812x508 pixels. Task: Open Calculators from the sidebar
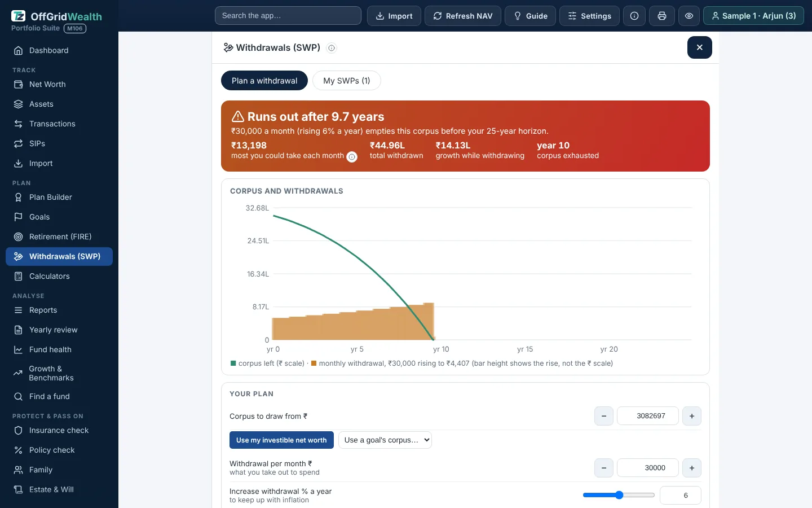tap(59, 276)
